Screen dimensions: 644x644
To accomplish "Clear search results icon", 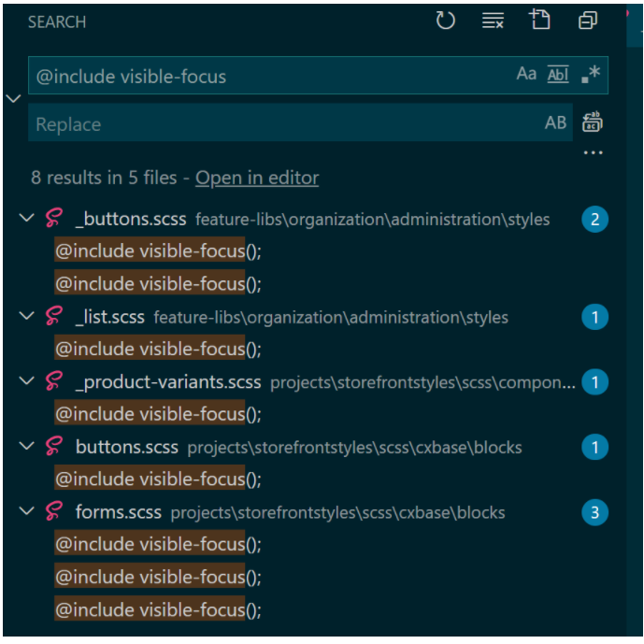I will pos(493,21).
